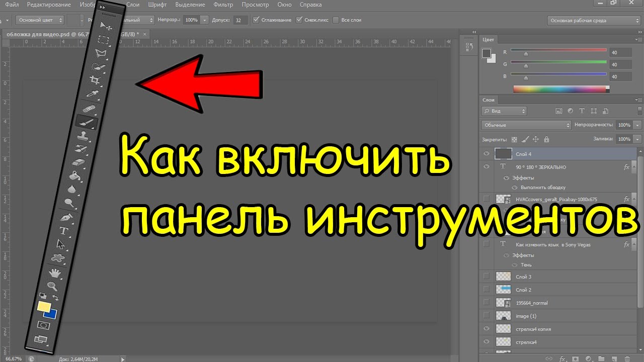Click the shape layer filter icon

594,111
